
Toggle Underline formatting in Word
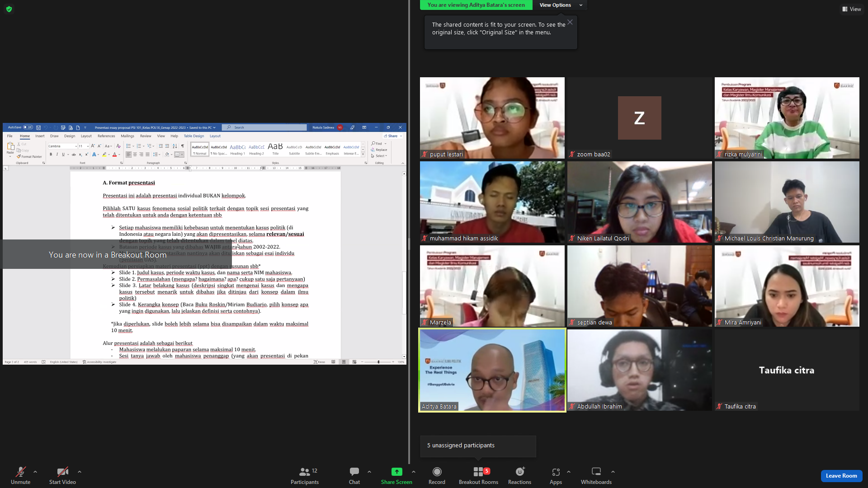point(63,155)
